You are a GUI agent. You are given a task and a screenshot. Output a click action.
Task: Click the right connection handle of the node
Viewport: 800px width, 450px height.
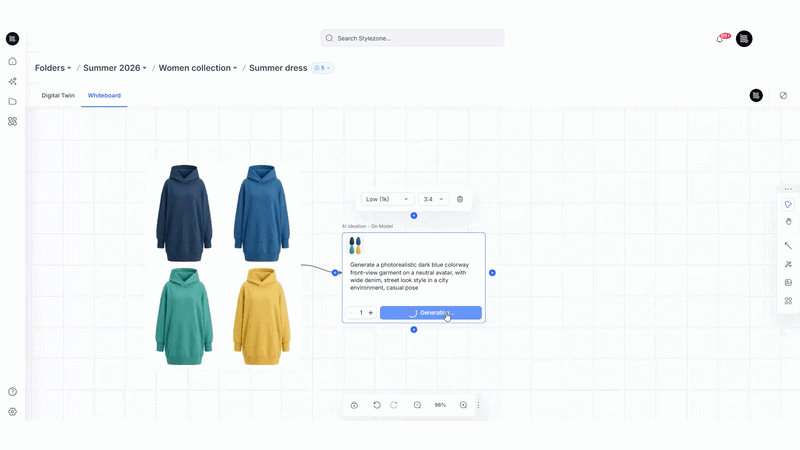pyautogui.click(x=492, y=273)
